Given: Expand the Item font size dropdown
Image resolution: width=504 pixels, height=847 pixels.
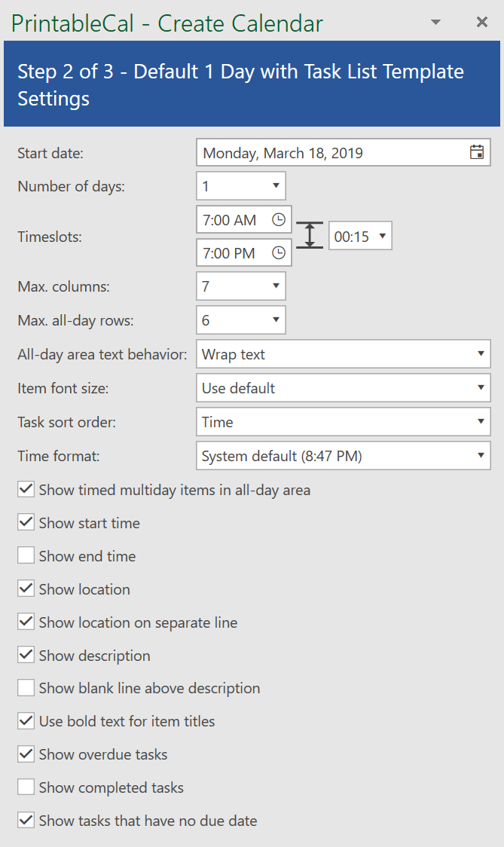Looking at the screenshot, I should pyautogui.click(x=343, y=388).
